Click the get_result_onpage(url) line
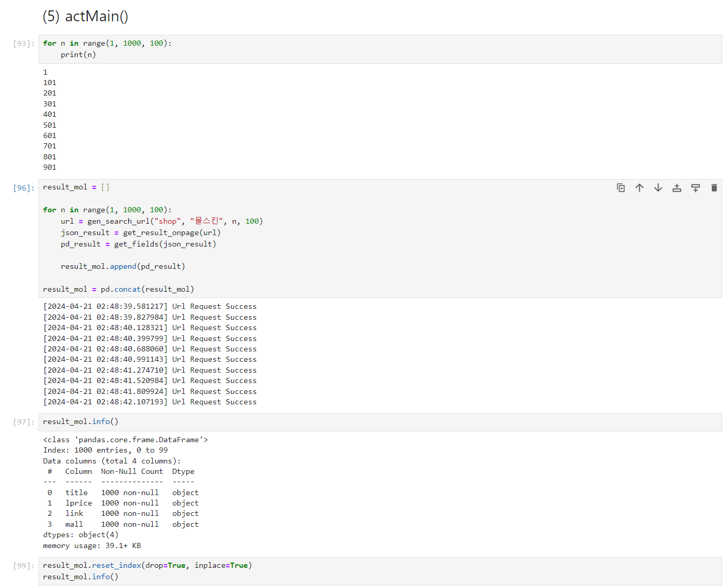Screen dimensions: 728x587 tap(141, 233)
